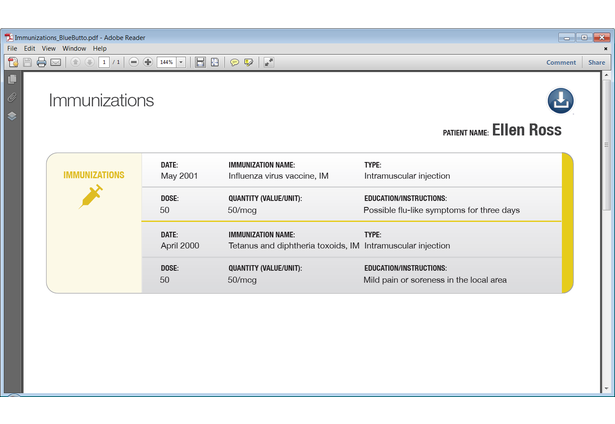
Task: Click the patient name Ellen Ross
Action: [x=527, y=130]
